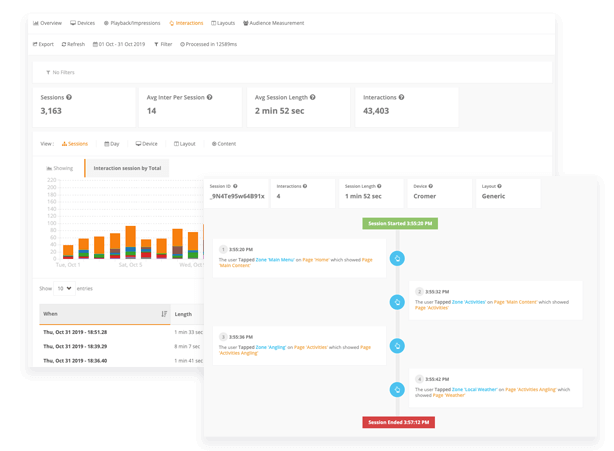Click the Interactions stat help icon
The height and width of the screenshot is (451, 614).
pyautogui.click(x=401, y=97)
